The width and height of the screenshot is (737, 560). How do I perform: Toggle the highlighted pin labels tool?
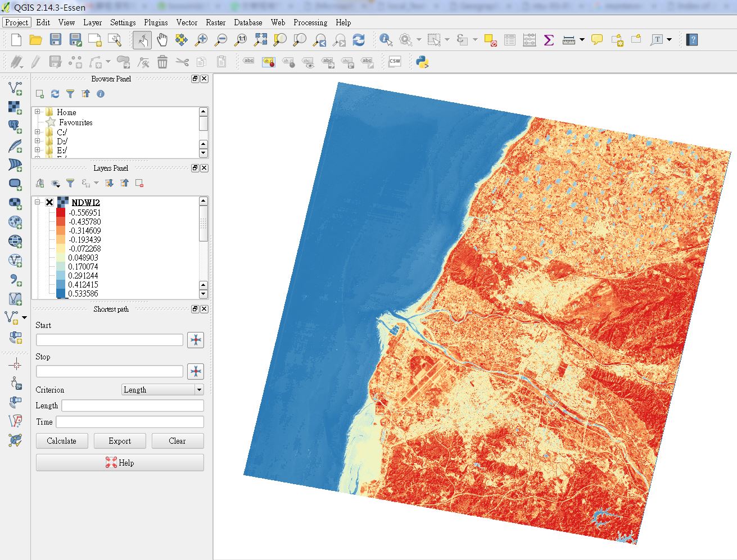[269, 62]
